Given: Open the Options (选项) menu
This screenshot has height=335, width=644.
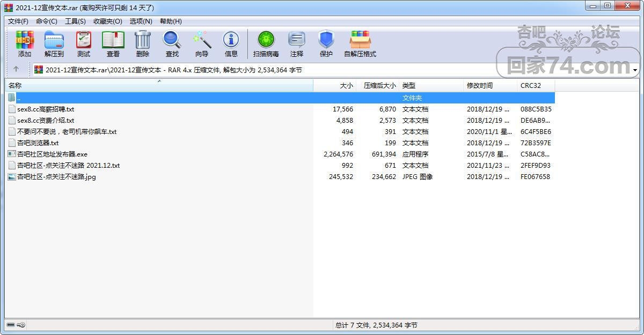Looking at the screenshot, I should click(x=141, y=21).
